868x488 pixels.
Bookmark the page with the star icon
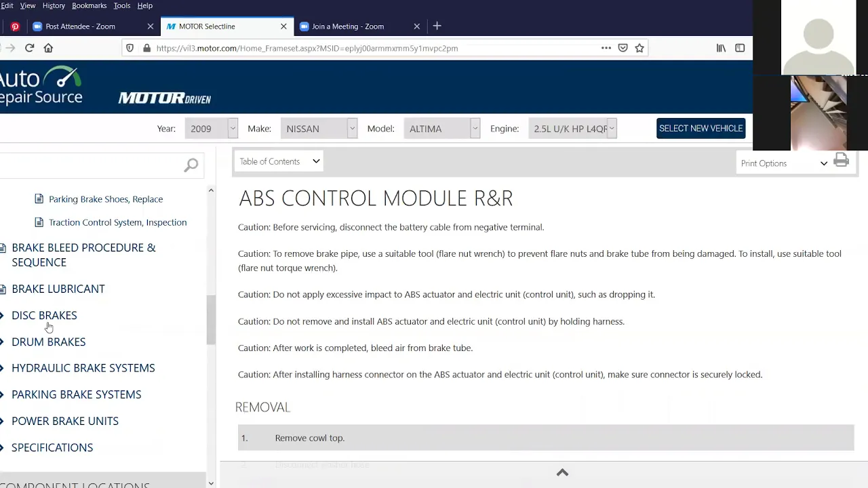coord(639,48)
